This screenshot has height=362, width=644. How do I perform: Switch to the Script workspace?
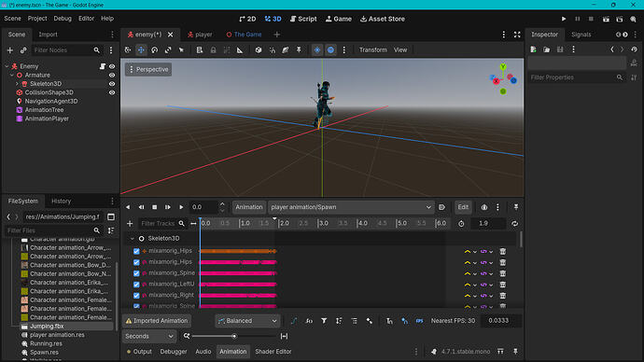(303, 19)
